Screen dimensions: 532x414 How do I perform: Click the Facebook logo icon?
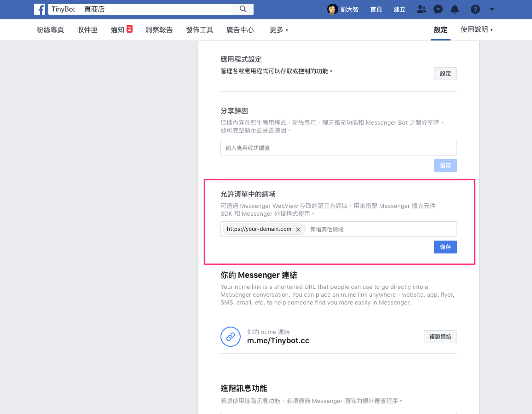(40, 9)
